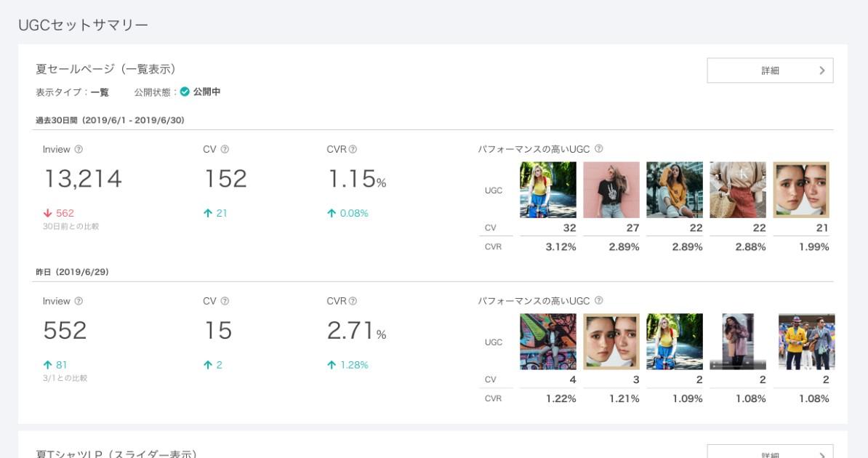Select the 30-day two-faces UGC thumbnail with 21 CV
This screenshot has height=458, width=868.
(801, 190)
